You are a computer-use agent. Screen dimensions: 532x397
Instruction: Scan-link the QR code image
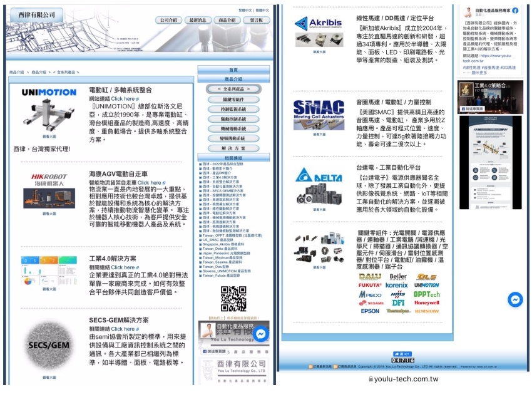[233, 299]
